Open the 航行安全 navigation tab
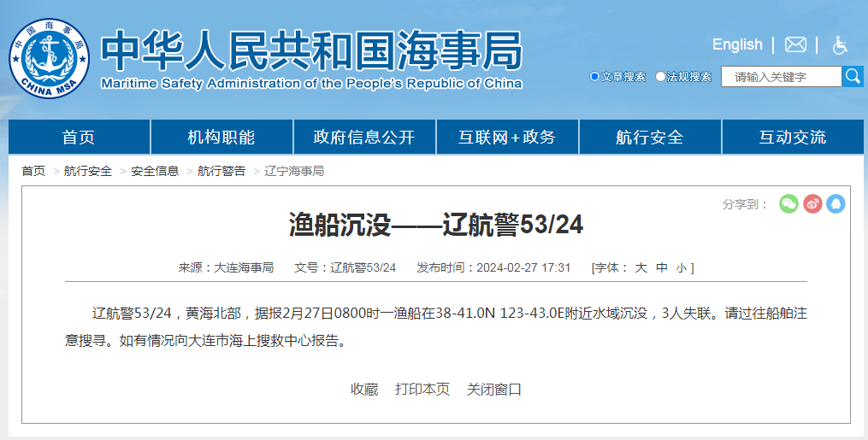868x440 pixels. coord(650,137)
